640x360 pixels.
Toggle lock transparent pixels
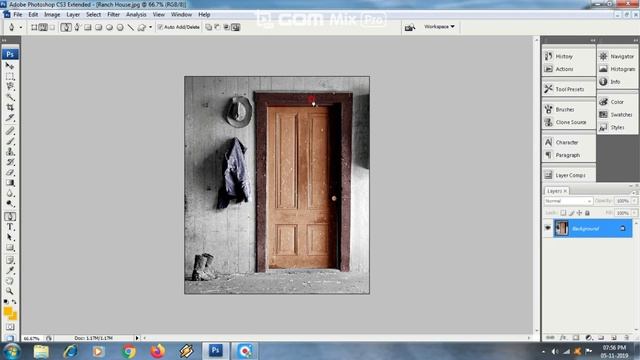click(x=563, y=213)
